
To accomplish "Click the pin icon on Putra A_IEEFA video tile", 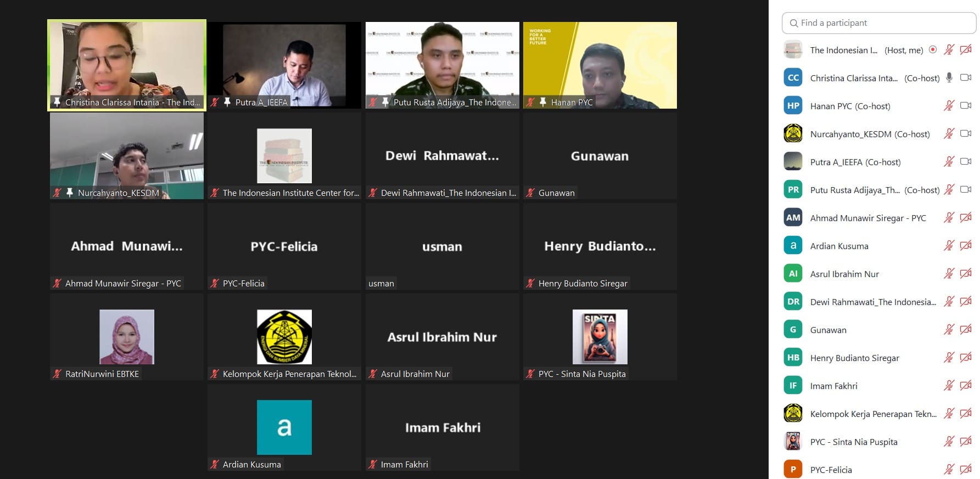I will point(227,102).
